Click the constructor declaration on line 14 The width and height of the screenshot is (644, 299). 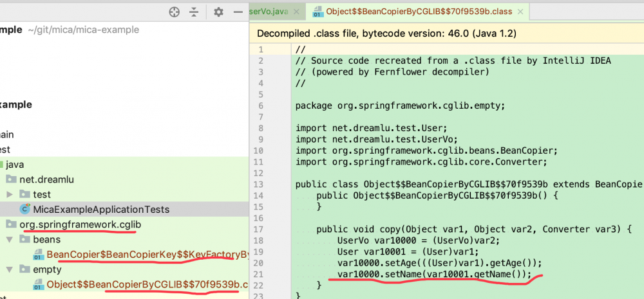pos(437,195)
